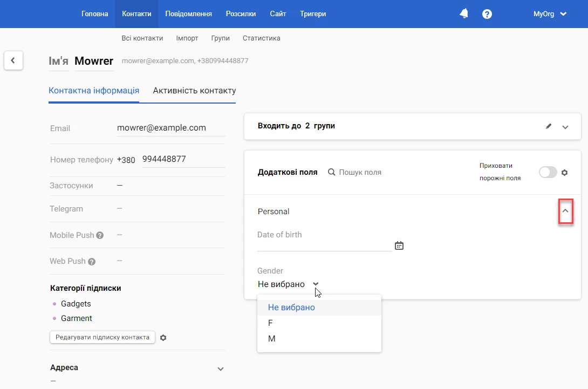
Task: Open the Розсилки menu
Action: point(241,14)
